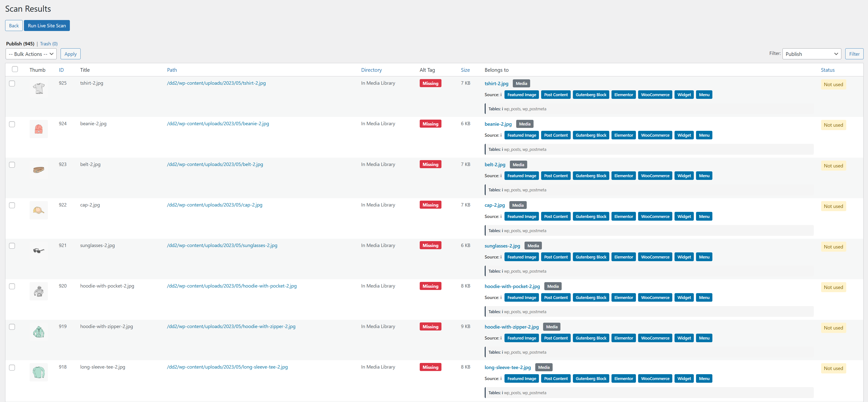The width and height of the screenshot is (868, 402).
Task: Select the Publish (945) view
Action: 20,44
